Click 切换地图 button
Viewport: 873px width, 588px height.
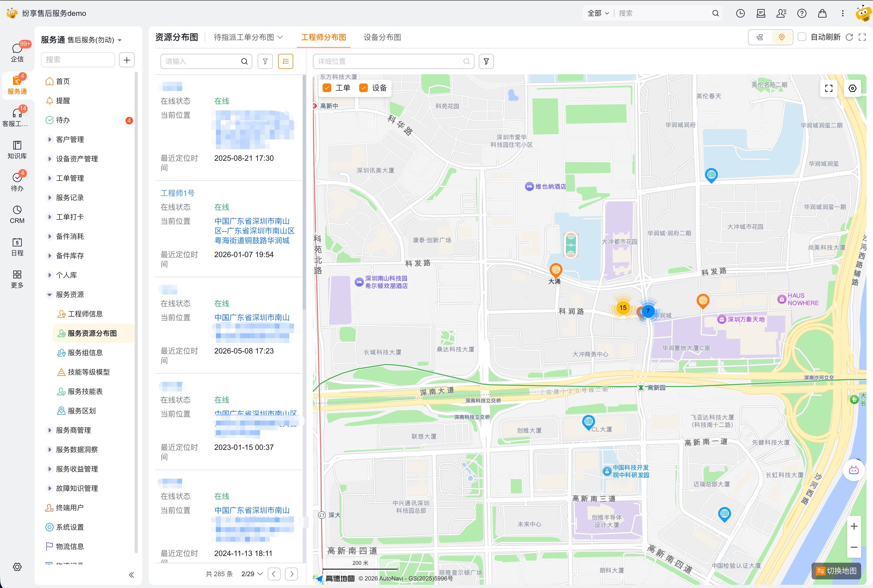pos(836,571)
